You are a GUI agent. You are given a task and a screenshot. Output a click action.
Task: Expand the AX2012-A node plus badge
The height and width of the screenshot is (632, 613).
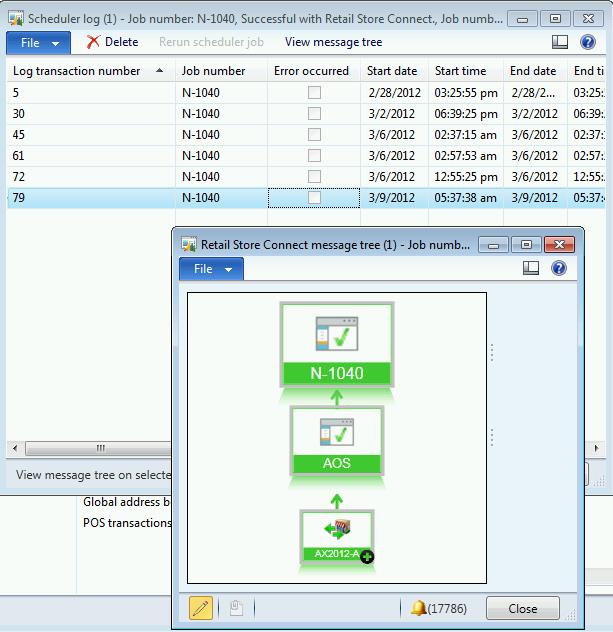[x=367, y=556]
